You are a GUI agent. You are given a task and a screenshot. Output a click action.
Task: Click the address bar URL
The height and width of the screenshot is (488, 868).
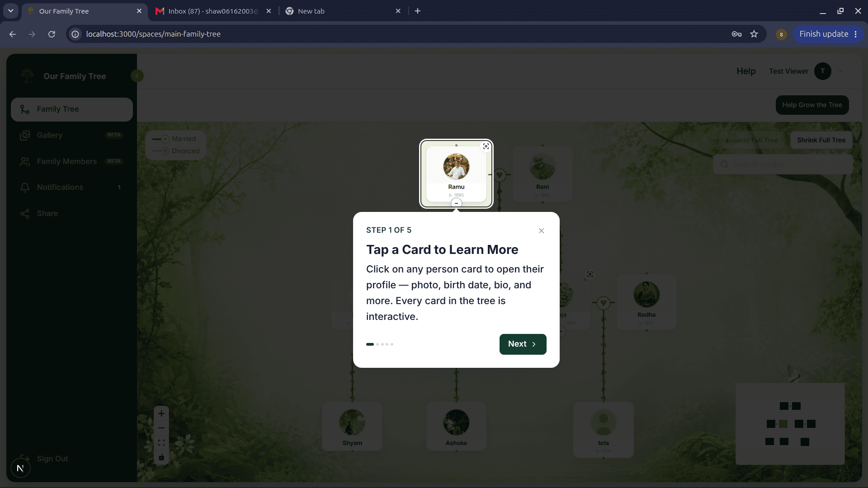(x=153, y=34)
